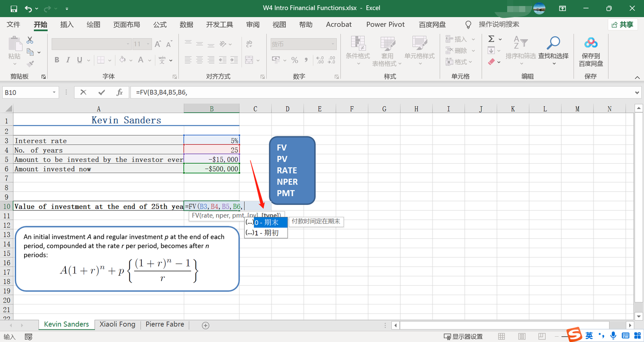Apply Conditional Formatting (条件格式)
The image size is (644, 342).
[357, 50]
